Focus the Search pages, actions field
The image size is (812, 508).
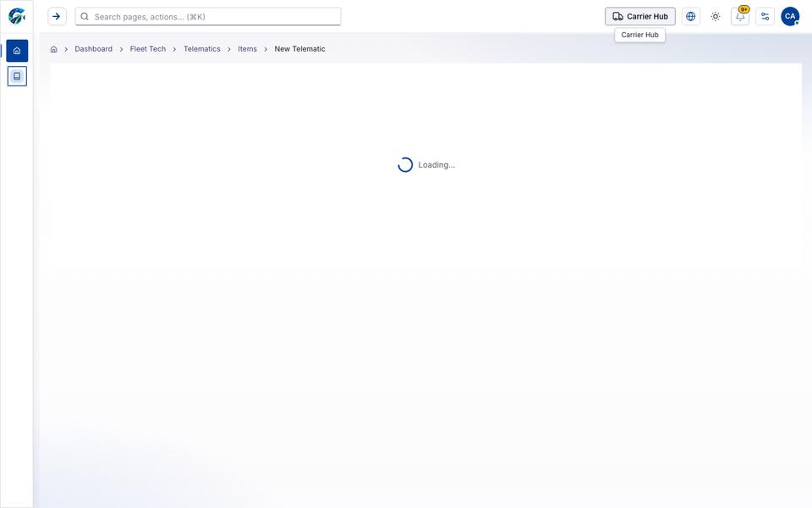pos(208,17)
